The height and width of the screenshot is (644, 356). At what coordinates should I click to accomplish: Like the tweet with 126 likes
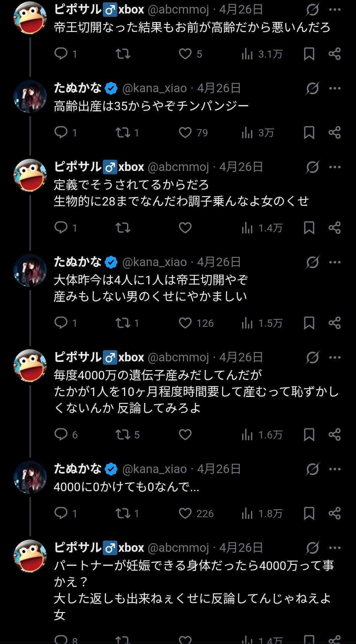(x=185, y=323)
